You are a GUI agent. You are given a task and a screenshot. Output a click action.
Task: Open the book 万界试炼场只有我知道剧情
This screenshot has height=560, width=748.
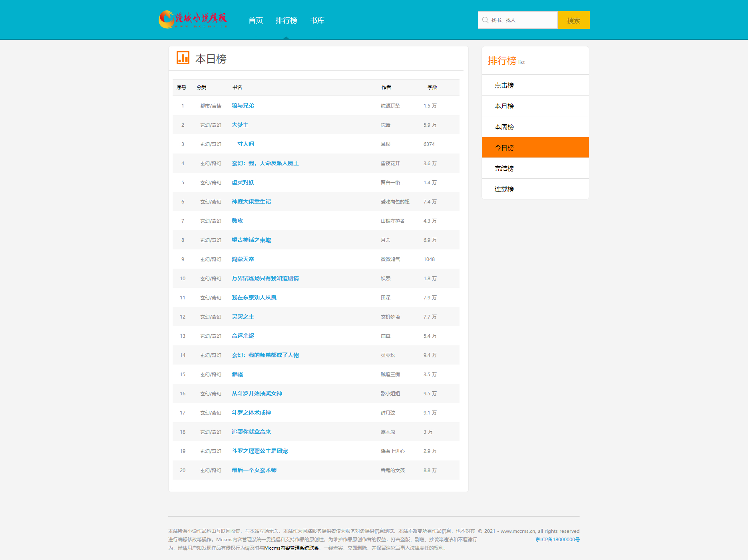coord(265,278)
